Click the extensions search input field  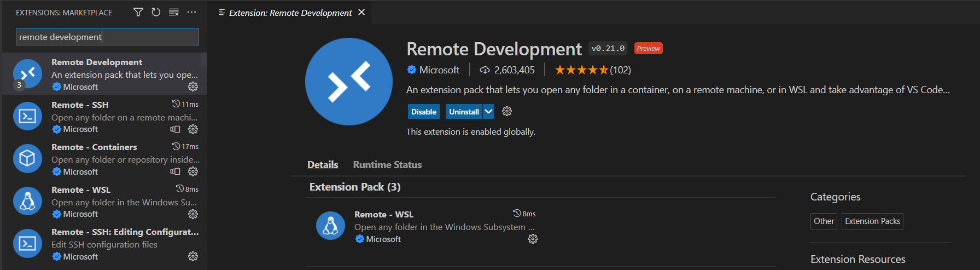pyautogui.click(x=107, y=37)
